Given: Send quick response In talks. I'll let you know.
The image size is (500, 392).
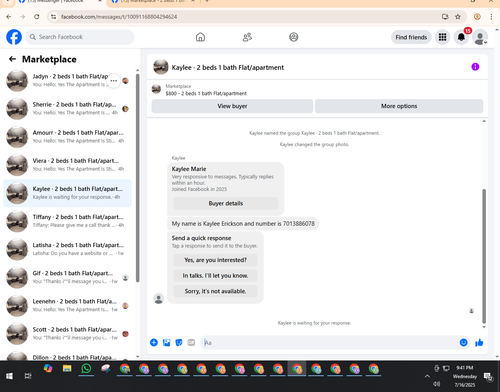Looking at the screenshot, I should coord(215,276).
